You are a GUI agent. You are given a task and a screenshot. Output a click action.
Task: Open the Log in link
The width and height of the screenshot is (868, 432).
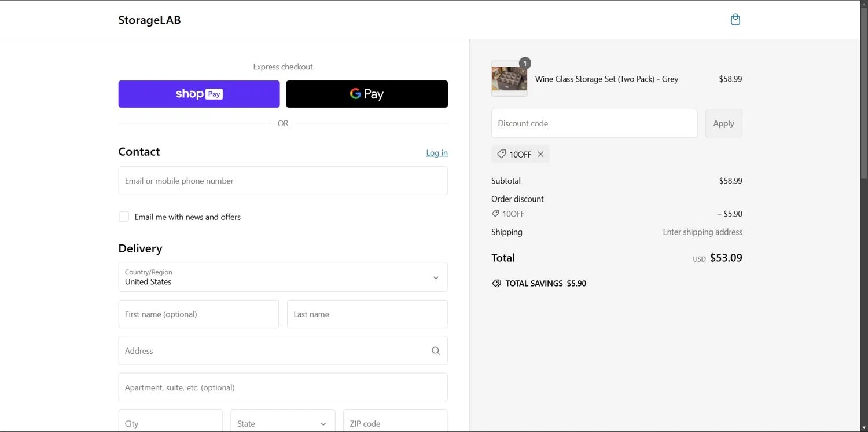point(437,153)
